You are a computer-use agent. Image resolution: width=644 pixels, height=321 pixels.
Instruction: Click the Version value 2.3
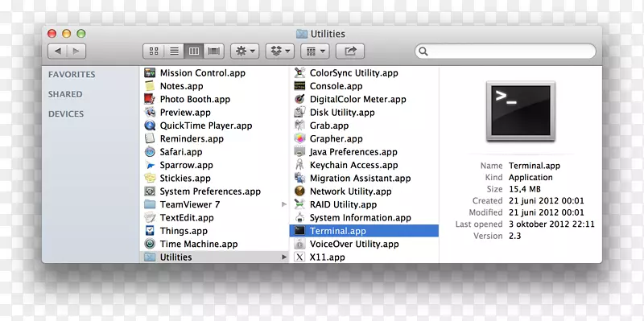tap(514, 236)
